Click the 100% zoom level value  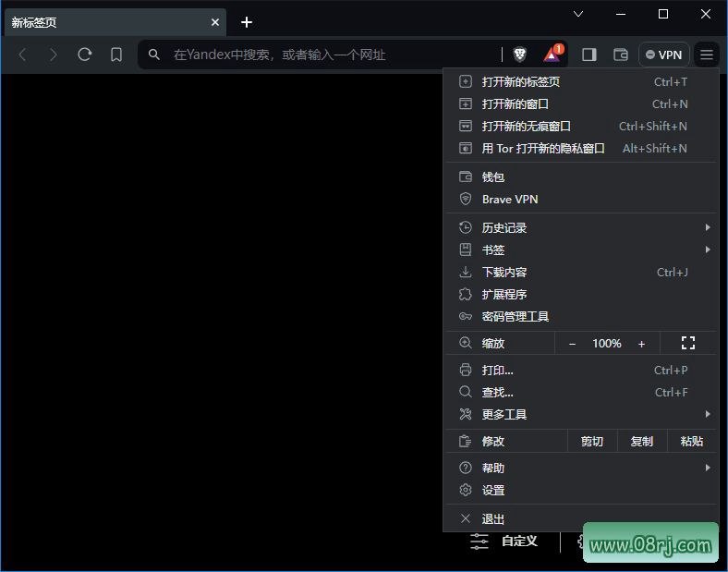607,344
